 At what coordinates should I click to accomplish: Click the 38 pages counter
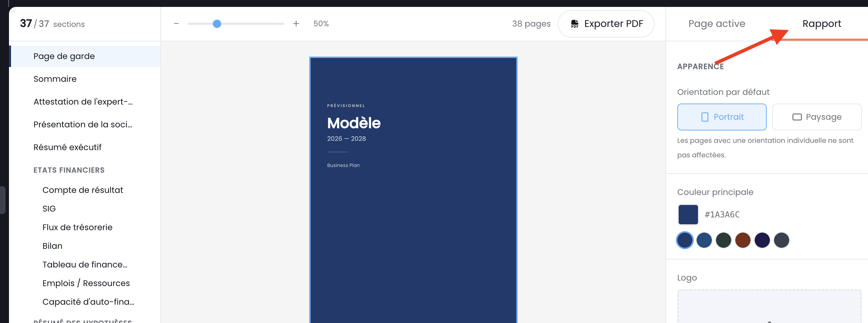click(x=531, y=24)
